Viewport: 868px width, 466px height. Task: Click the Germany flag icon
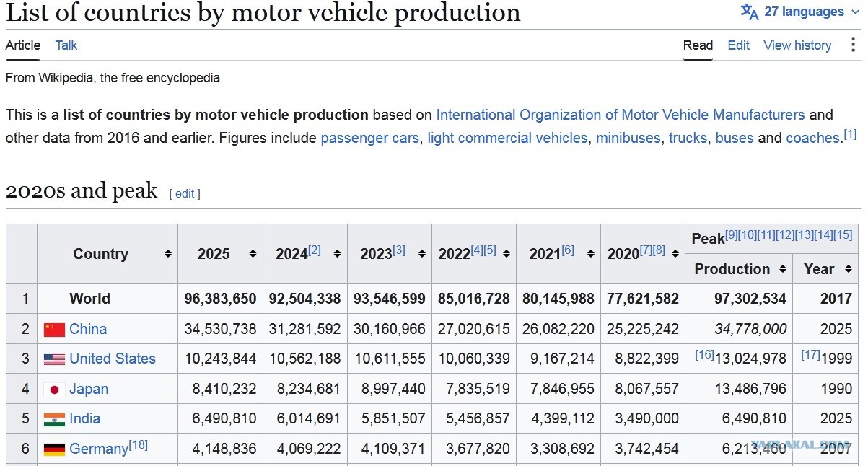coord(54,449)
